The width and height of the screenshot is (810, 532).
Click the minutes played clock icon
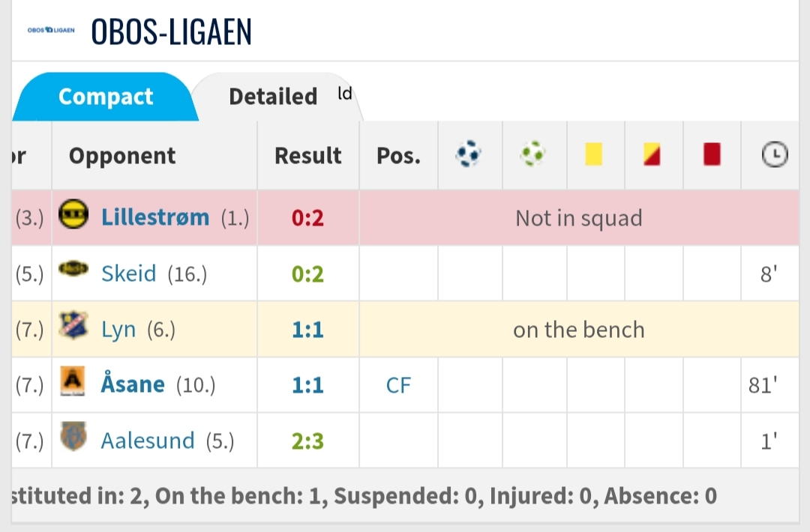click(775, 154)
